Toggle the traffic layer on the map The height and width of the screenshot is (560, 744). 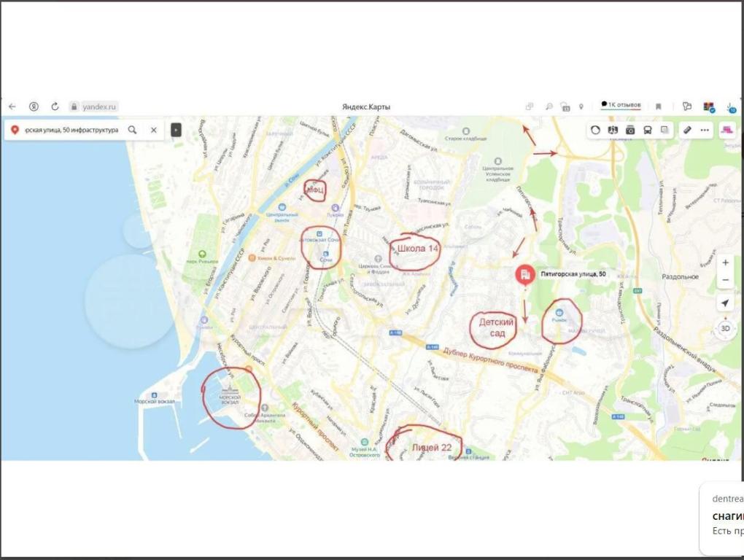[596, 130]
